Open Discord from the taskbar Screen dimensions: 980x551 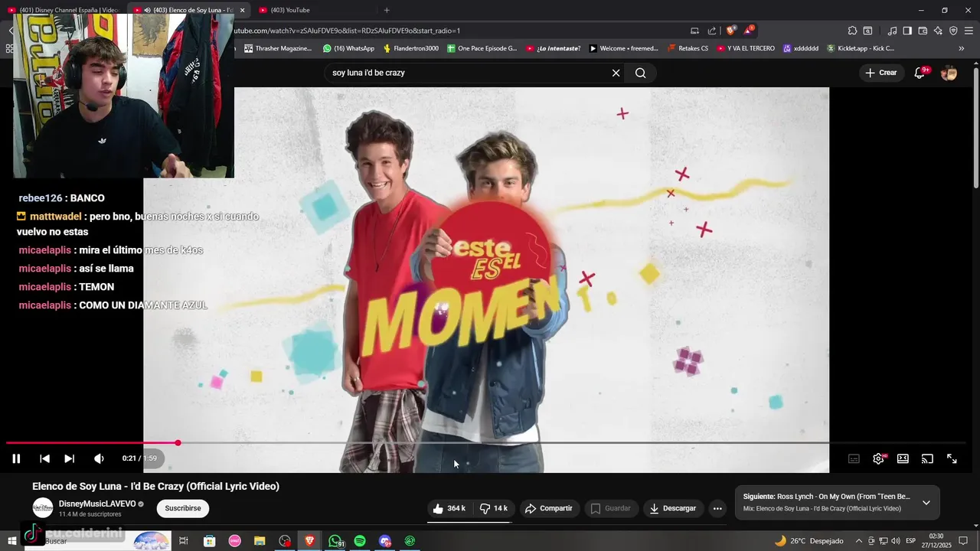click(x=385, y=541)
